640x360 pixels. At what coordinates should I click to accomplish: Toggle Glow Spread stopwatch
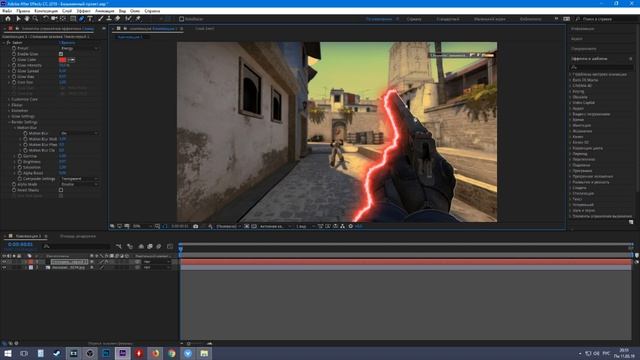(14, 71)
